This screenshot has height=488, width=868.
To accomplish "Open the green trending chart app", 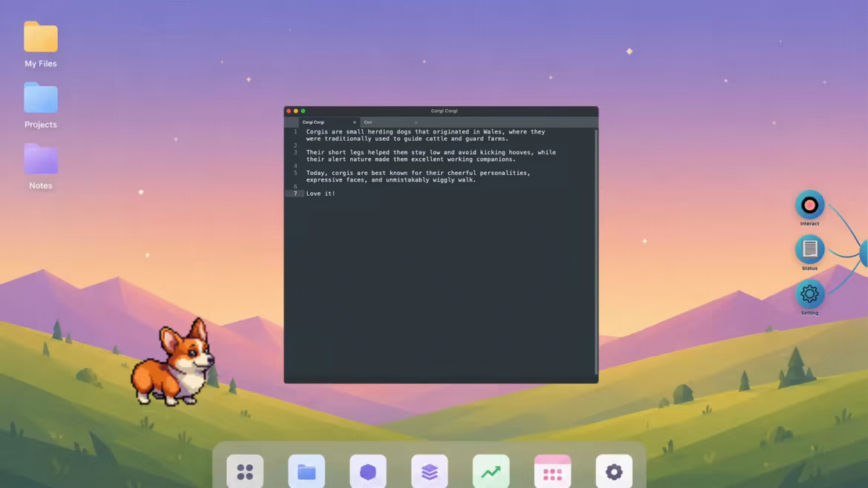I will click(x=491, y=472).
